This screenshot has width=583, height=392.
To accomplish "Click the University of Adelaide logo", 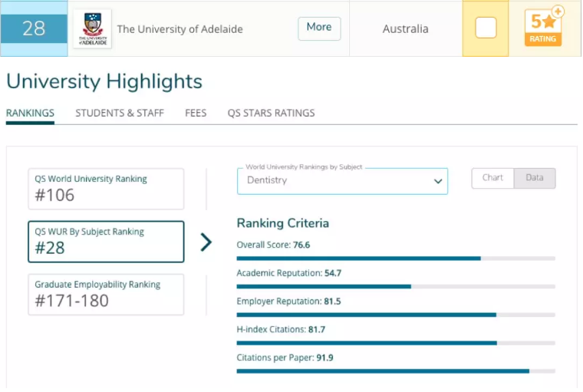I will pos(92,29).
